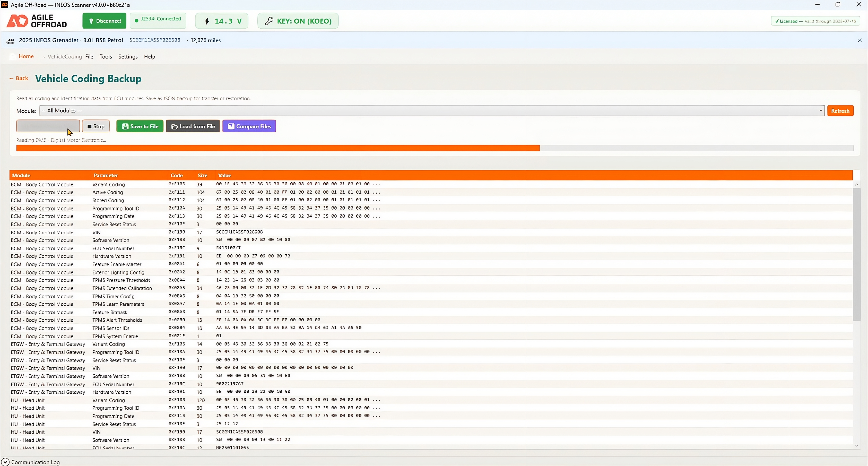Select the TPMS Sensor IDs row
This screenshot has height=466, width=868.
(431, 328)
